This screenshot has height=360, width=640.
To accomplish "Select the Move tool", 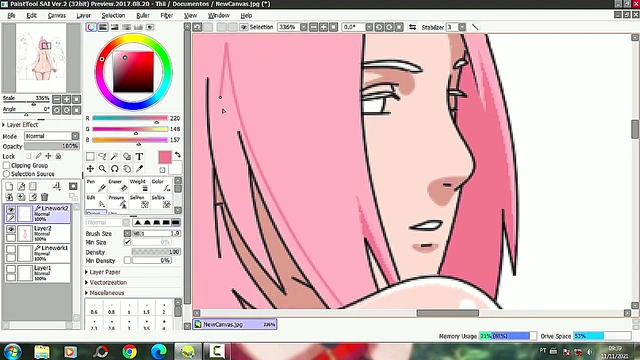I will point(90,169).
